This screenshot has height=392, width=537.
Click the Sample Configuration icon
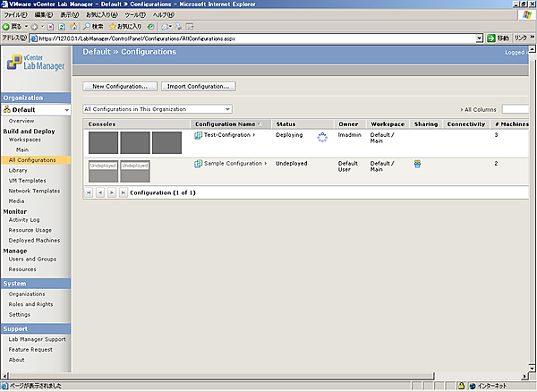[x=199, y=164]
